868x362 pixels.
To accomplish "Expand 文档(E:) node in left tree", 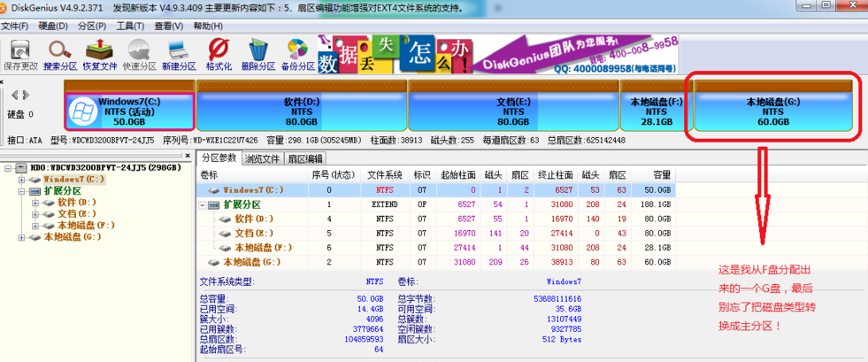I will (x=35, y=214).
